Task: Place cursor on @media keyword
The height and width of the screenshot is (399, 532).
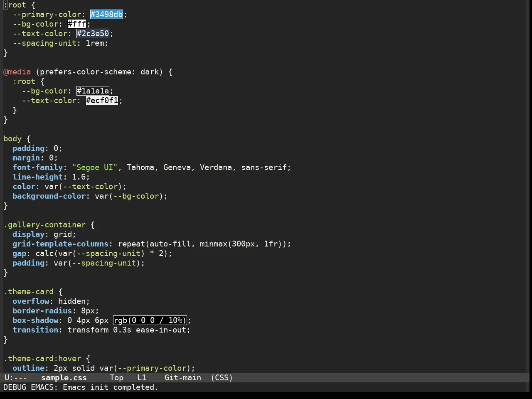Action: coord(17,72)
